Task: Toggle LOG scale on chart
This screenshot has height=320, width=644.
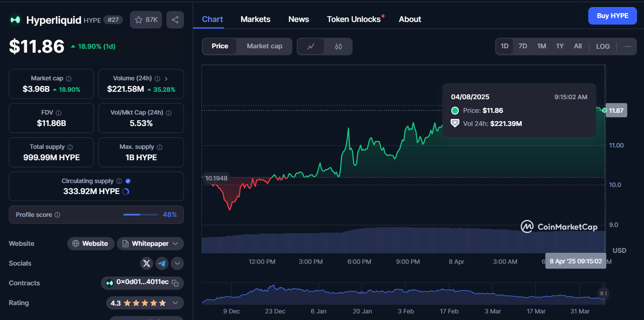Action: pyautogui.click(x=603, y=46)
